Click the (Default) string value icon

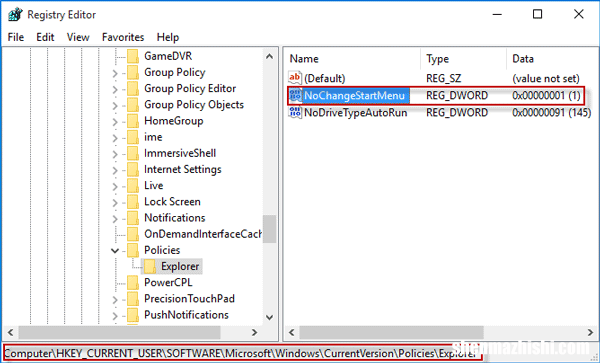(295, 78)
